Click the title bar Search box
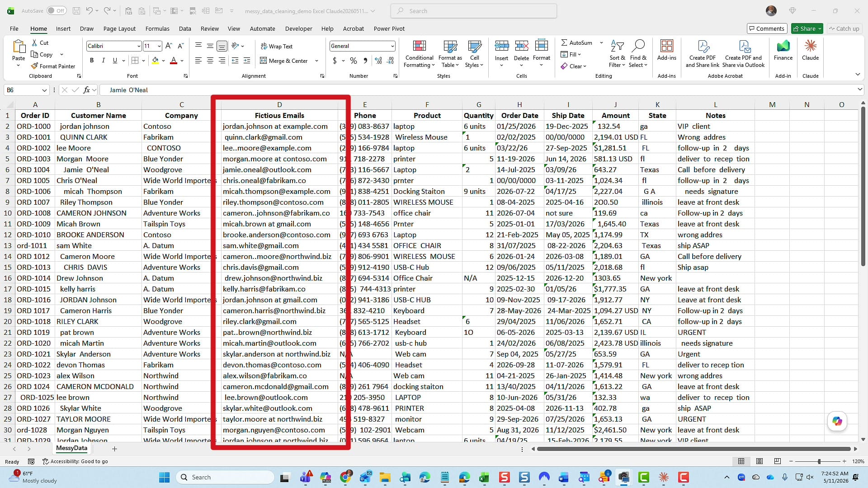868x488 pixels. (x=474, y=11)
